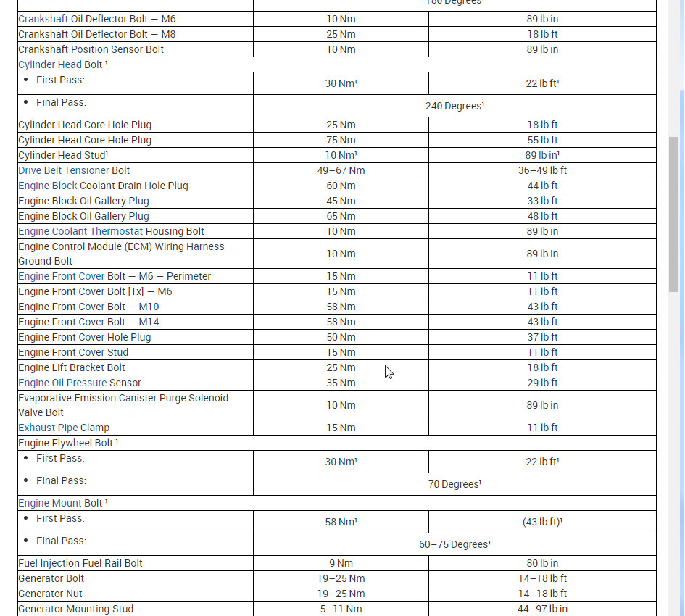Open the Cylinder Head Stud link
The height and width of the screenshot is (616, 685).
[x=60, y=155]
